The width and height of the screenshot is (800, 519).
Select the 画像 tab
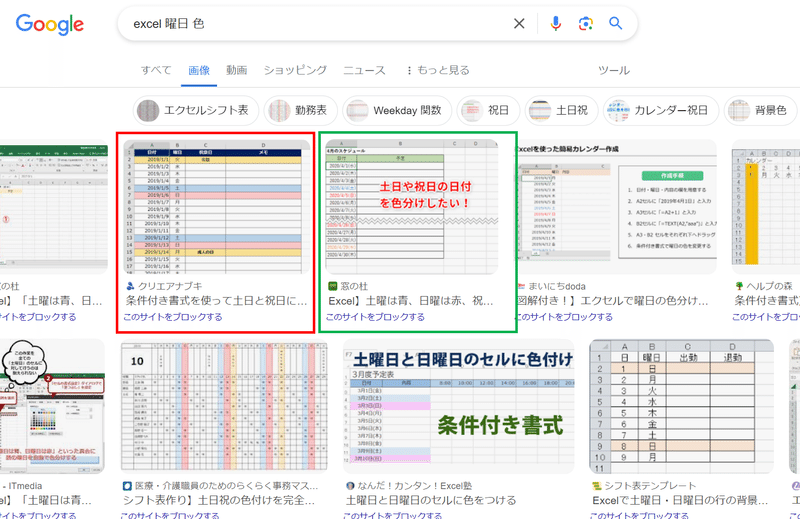point(199,70)
